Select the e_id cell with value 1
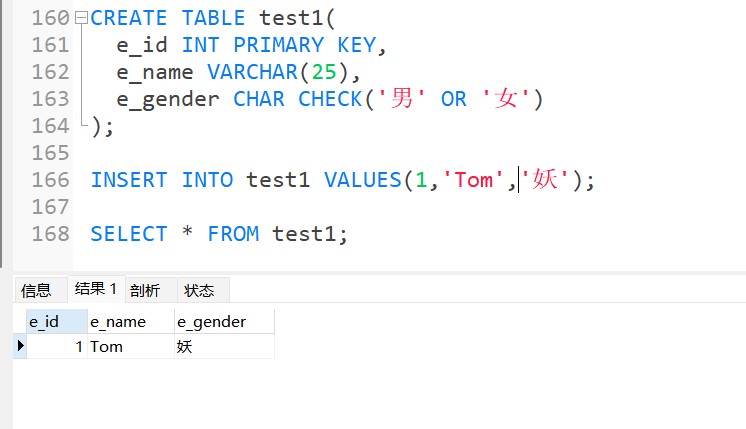This screenshot has height=429, width=746. pos(57,346)
